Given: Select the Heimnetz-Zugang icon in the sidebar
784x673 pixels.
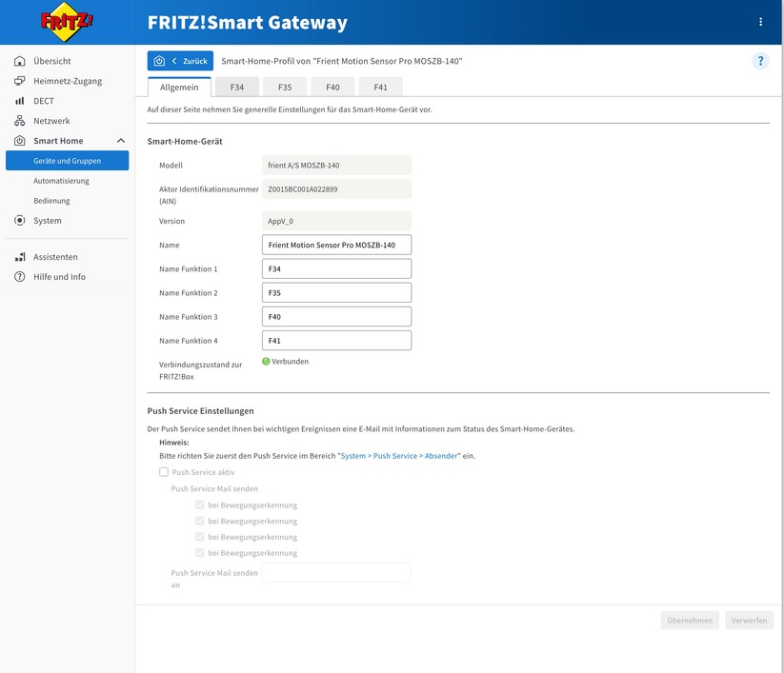Looking at the screenshot, I should [21, 80].
